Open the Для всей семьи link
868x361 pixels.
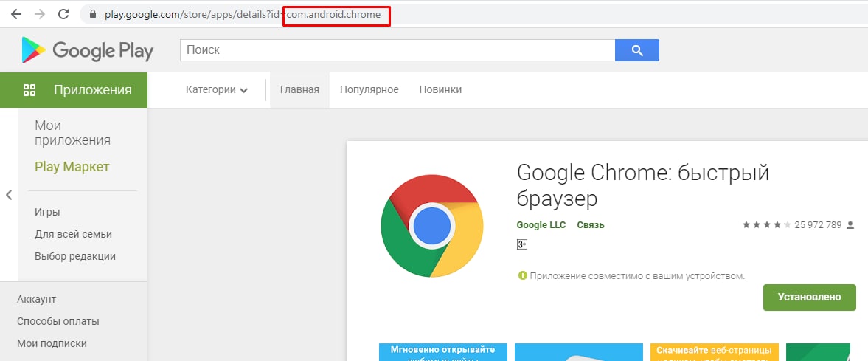coord(73,235)
